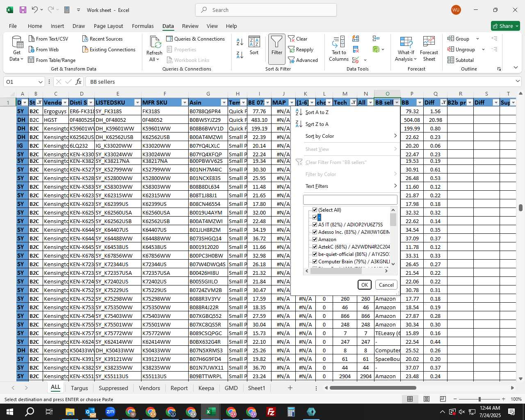Switch to Page Break Preview view

click(x=443, y=399)
